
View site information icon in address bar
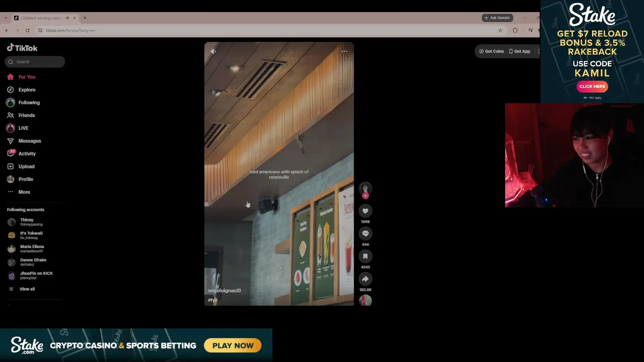(40, 30)
